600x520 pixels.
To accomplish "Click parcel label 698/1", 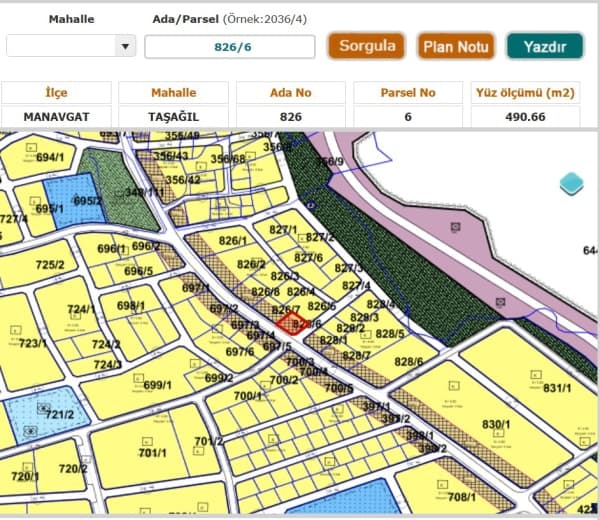I will 131,306.
